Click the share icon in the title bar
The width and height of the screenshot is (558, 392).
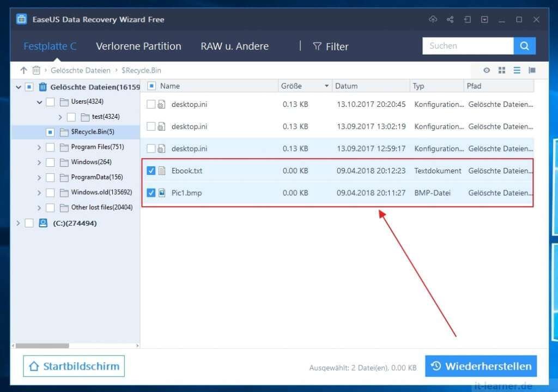coord(450,19)
